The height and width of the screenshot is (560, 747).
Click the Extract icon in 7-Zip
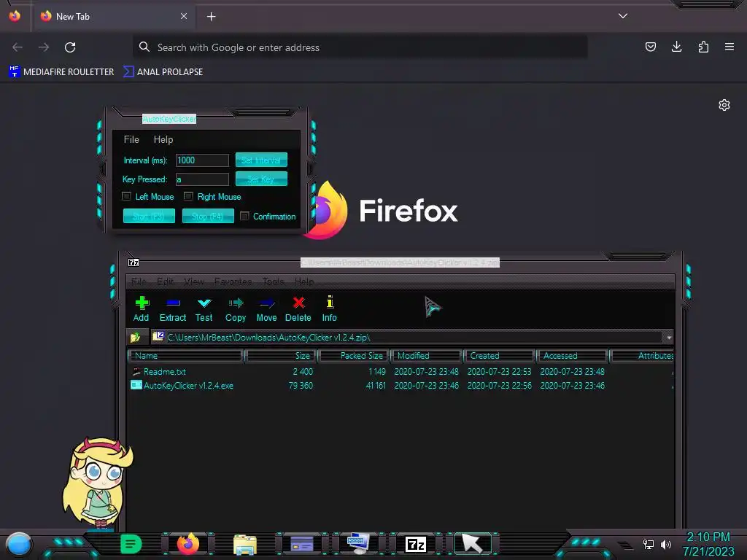tap(173, 303)
